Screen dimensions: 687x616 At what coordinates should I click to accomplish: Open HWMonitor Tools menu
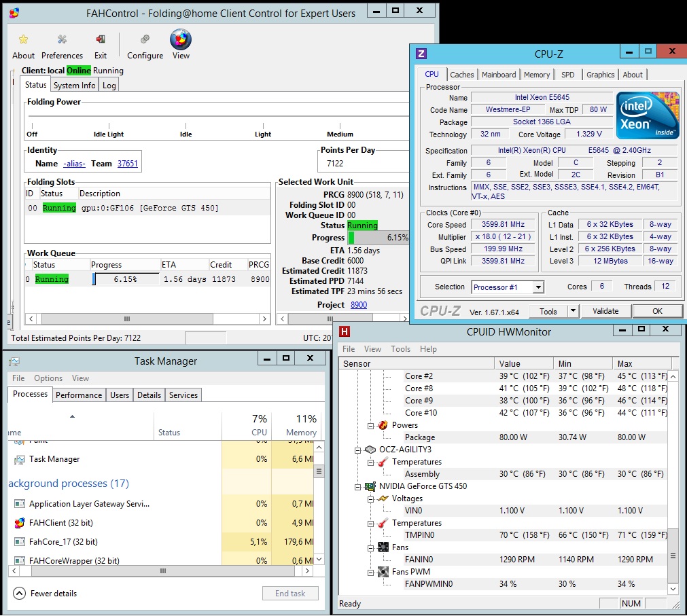pyautogui.click(x=400, y=349)
